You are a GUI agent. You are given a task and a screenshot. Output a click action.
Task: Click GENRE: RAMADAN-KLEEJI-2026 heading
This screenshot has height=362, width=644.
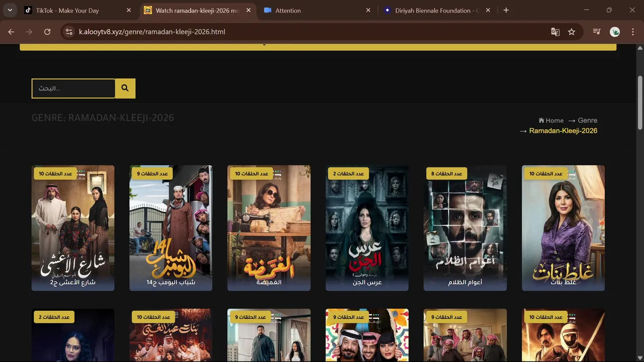(x=103, y=118)
